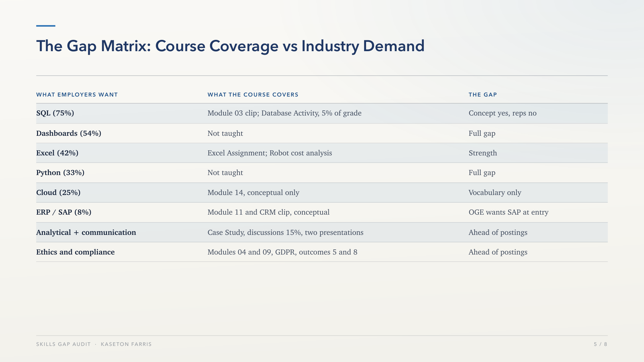Screen dimensions: 644x362
Task: Click the 'Dashboards (54%)' cell
Action: pyautogui.click(x=69, y=133)
